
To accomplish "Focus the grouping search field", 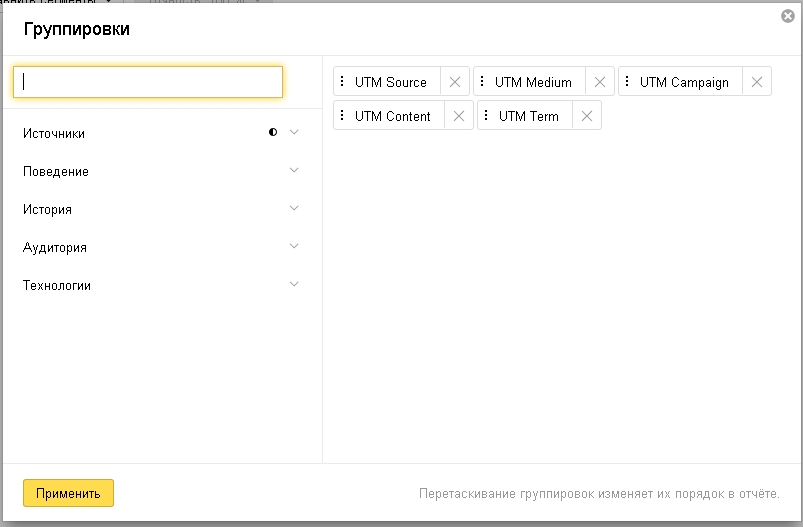I will [x=148, y=82].
